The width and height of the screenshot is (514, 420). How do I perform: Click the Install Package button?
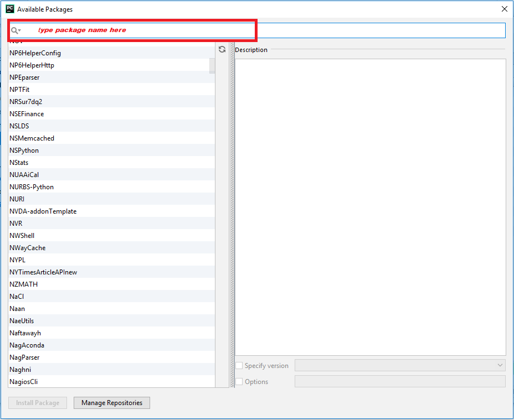37,403
